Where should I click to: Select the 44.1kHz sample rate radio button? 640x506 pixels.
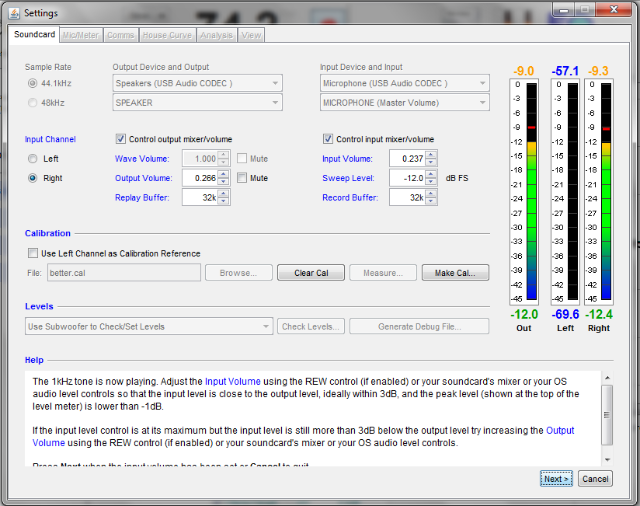click(x=33, y=83)
